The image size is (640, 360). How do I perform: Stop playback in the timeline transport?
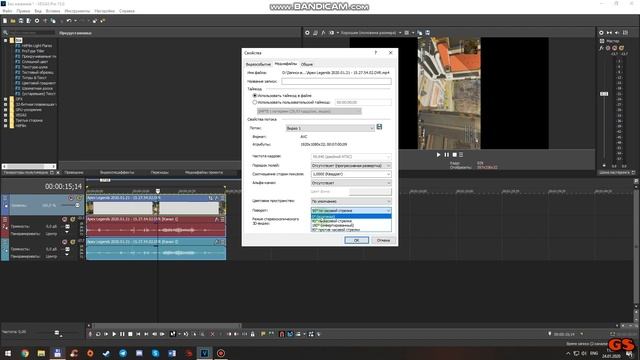coord(130,334)
